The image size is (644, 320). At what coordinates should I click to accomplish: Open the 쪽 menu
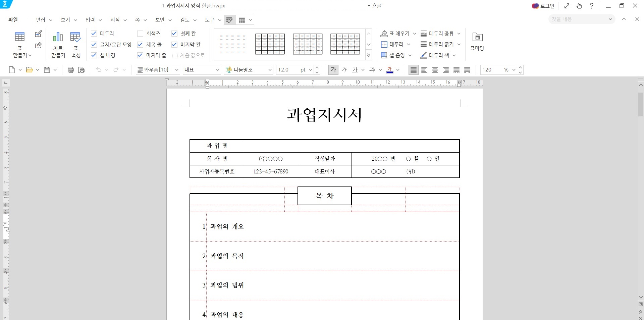(138, 20)
